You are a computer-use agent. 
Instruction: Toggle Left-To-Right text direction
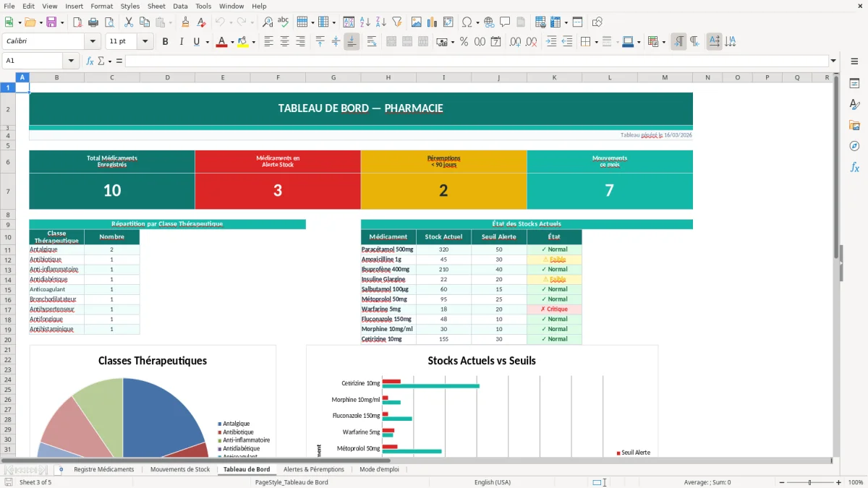point(678,42)
